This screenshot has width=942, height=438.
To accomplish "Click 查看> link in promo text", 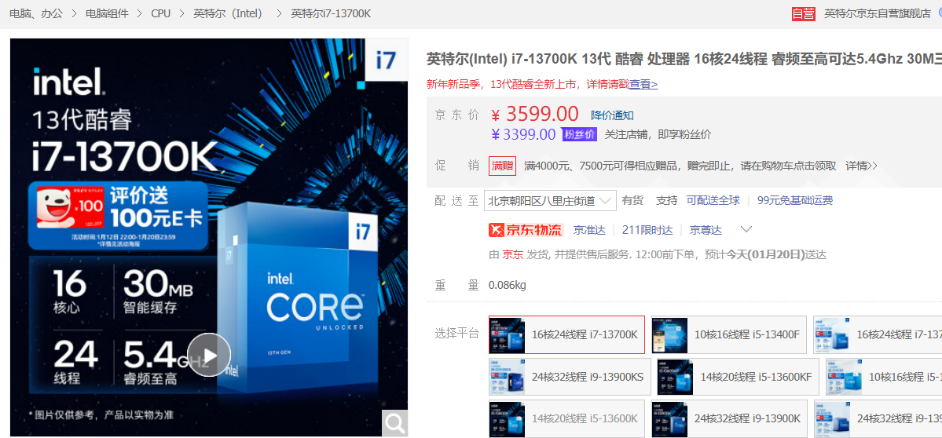I will [x=643, y=85].
